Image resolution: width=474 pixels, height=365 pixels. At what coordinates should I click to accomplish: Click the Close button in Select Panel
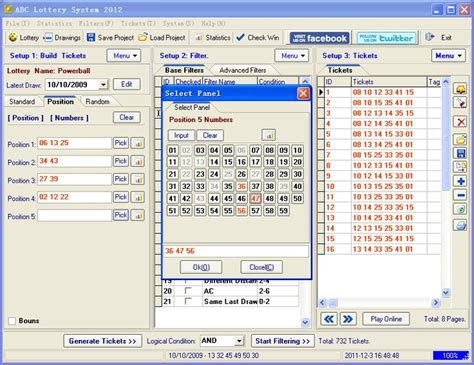(x=262, y=267)
